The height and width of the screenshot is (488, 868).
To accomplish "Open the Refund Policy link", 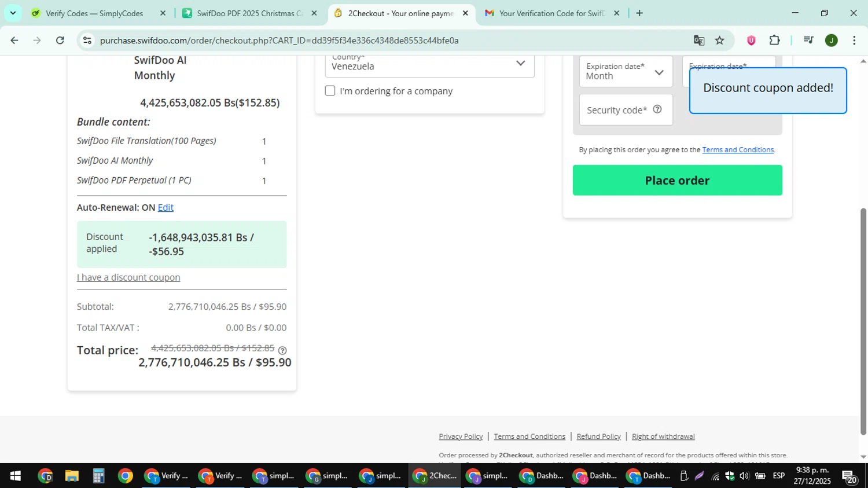I will click(x=598, y=436).
